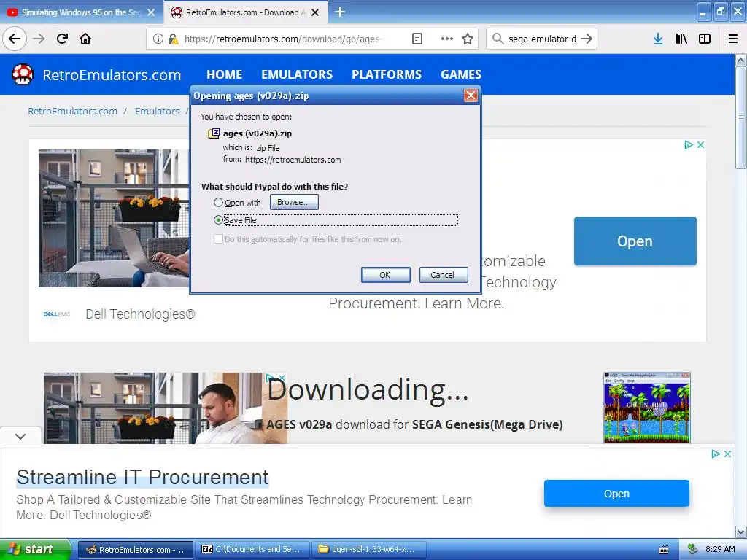Click the RetroEmulators mushroom logo

(x=22, y=74)
